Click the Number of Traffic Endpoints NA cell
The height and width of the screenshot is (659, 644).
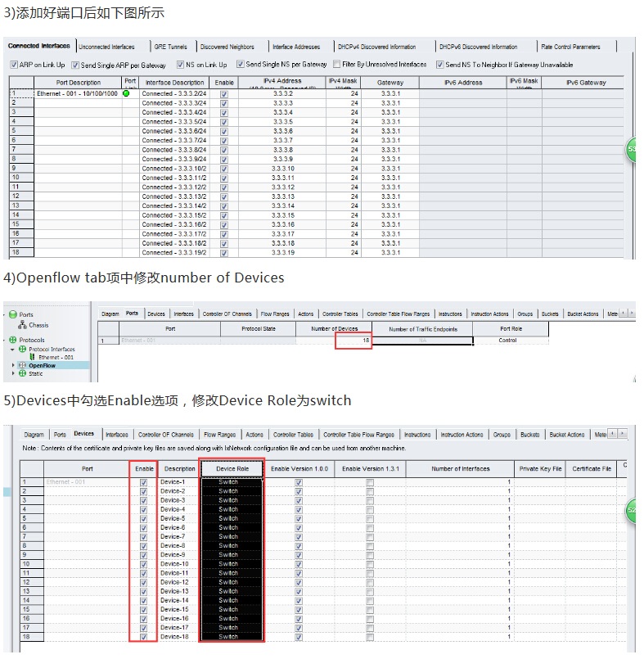click(422, 341)
